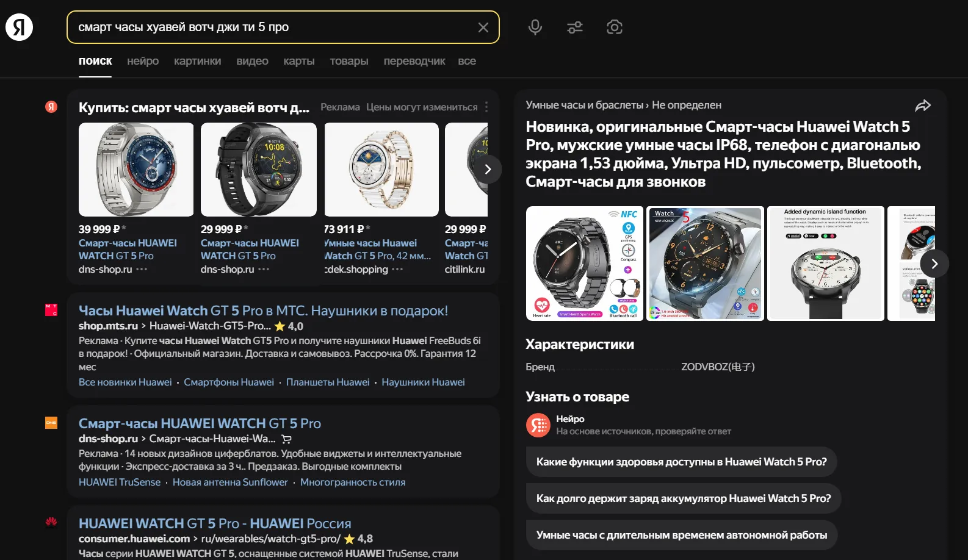
Task: Click the Huawei favicon icon
Action: click(x=51, y=522)
